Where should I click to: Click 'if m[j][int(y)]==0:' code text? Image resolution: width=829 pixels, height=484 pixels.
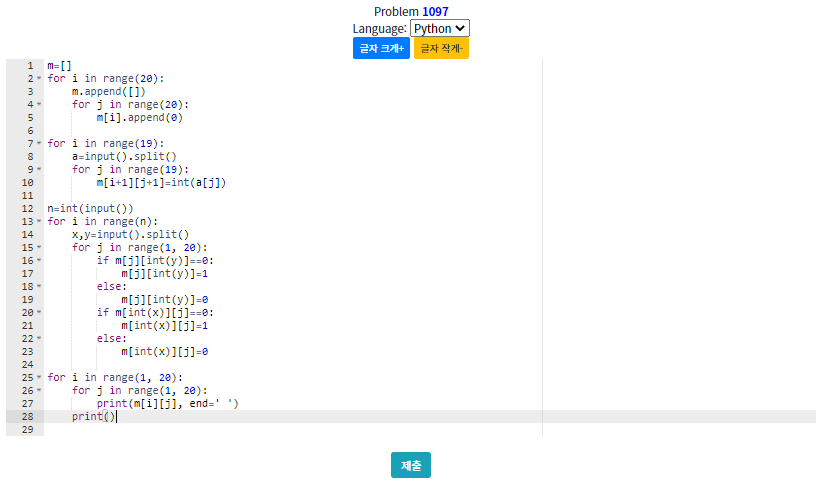pyautogui.click(x=155, y=261)
